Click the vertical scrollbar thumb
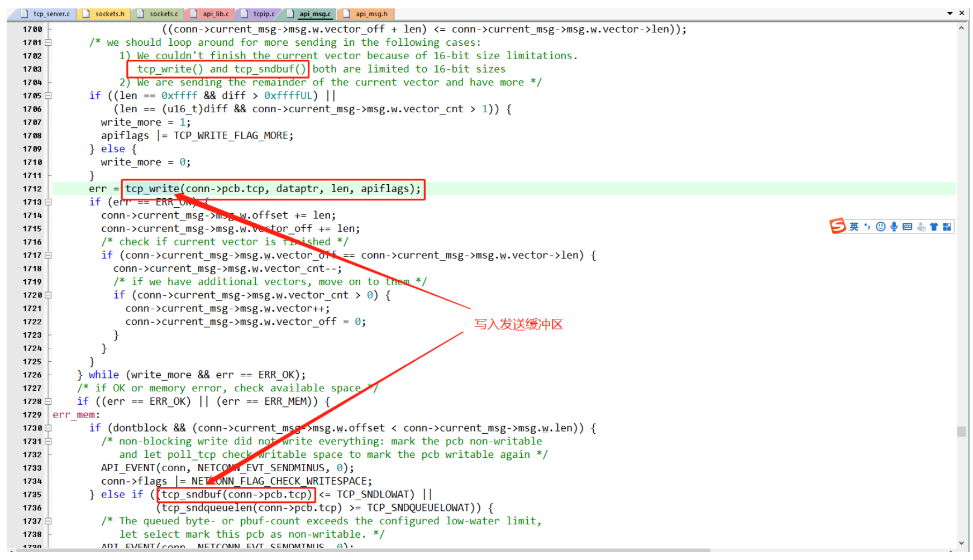The image size is (973, 560). coord(961,432)
